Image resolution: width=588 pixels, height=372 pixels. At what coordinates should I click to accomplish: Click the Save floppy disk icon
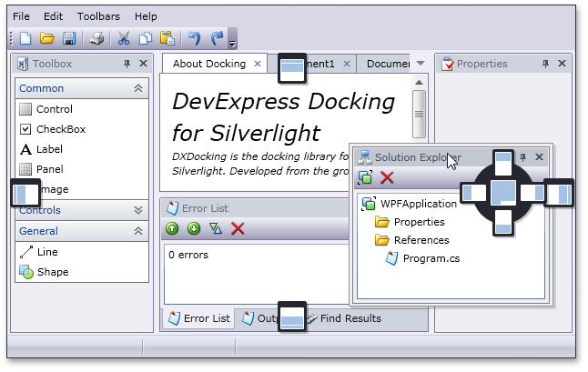click(69, 38)
